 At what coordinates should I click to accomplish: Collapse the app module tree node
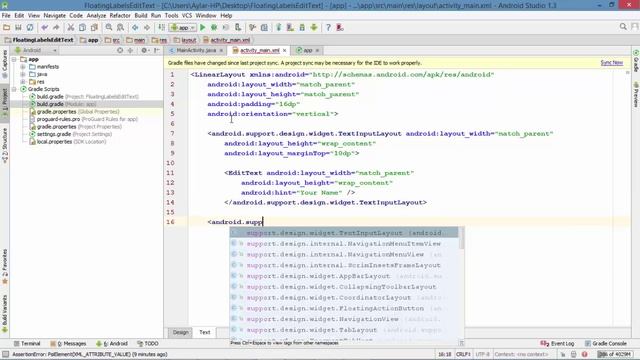tap(15, 60)
